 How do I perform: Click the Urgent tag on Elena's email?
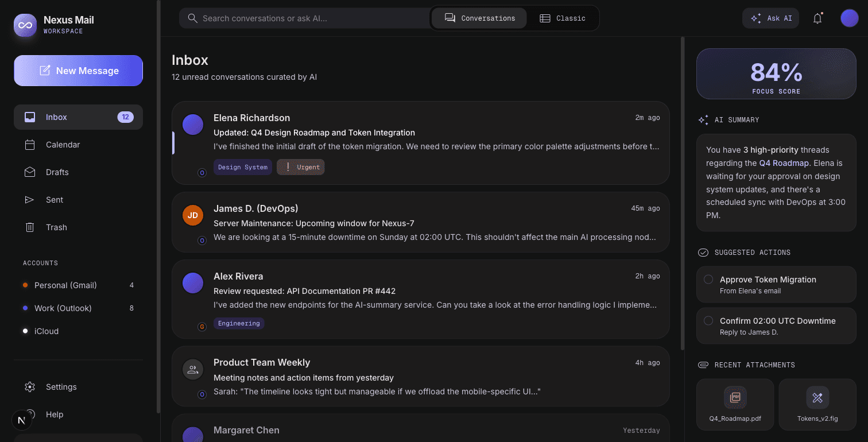(301, 167)
